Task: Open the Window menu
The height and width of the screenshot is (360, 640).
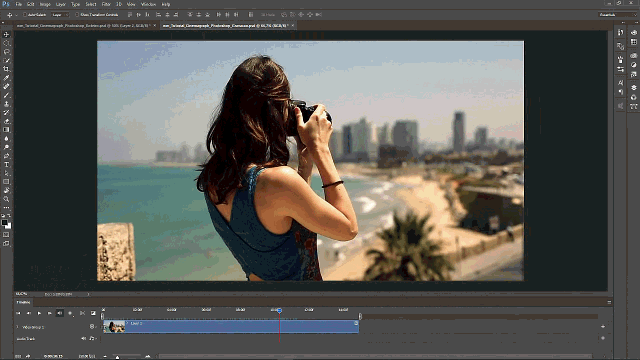Action: (x=148, y=4)
